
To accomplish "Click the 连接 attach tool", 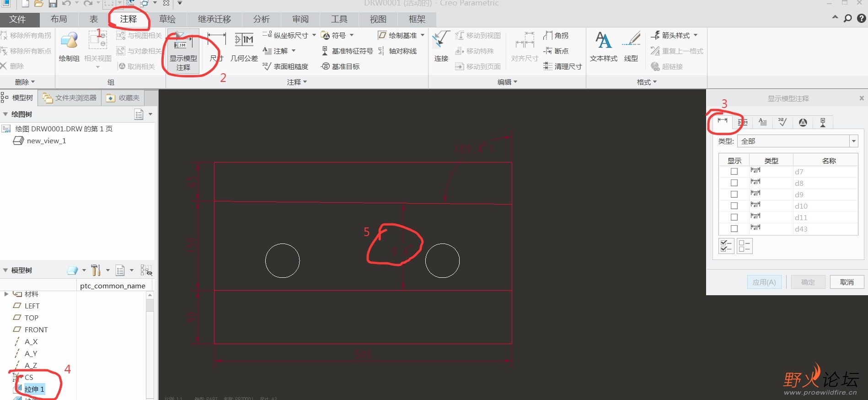I will point(441,47).
